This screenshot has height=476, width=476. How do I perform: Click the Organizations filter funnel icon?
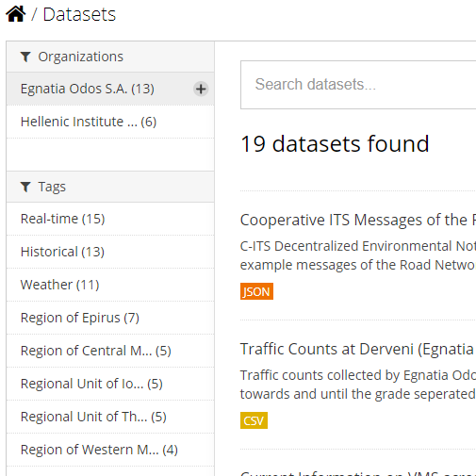25,57
